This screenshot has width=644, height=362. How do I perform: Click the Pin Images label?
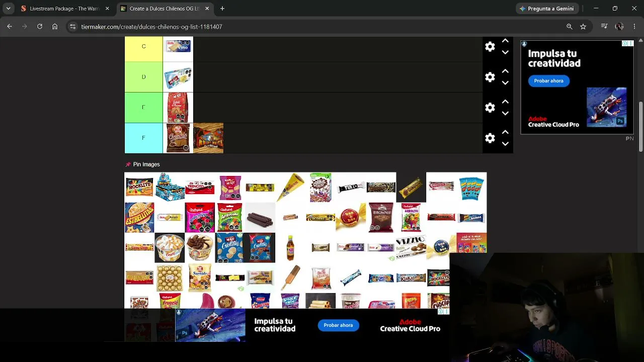(x=146, y=164)
